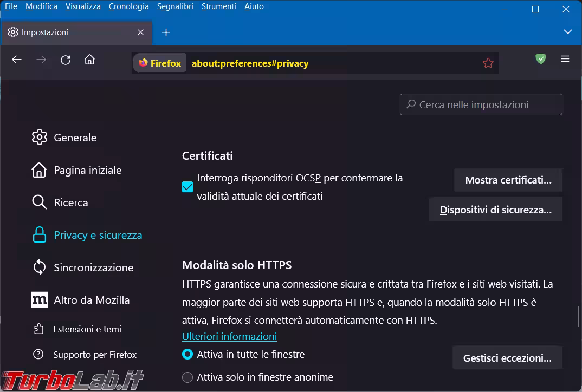Screen dimensions: 582x392
Task: Open the Strumenti menu
Action: 218,6
